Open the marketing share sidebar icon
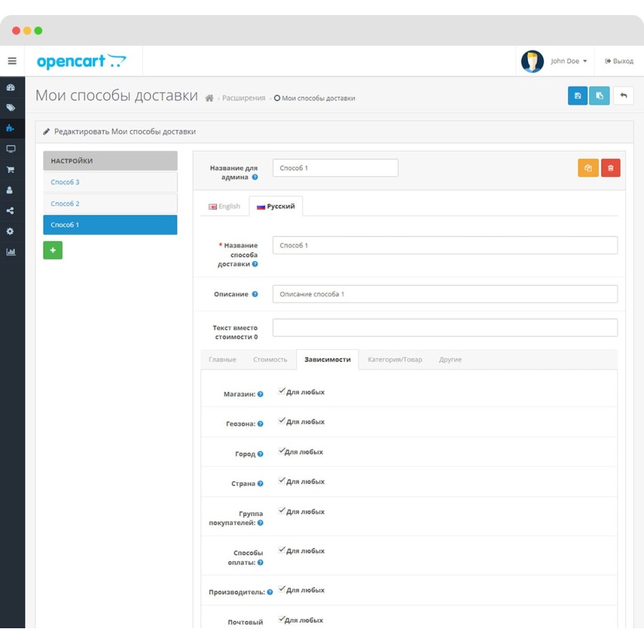 coord(11,210)
